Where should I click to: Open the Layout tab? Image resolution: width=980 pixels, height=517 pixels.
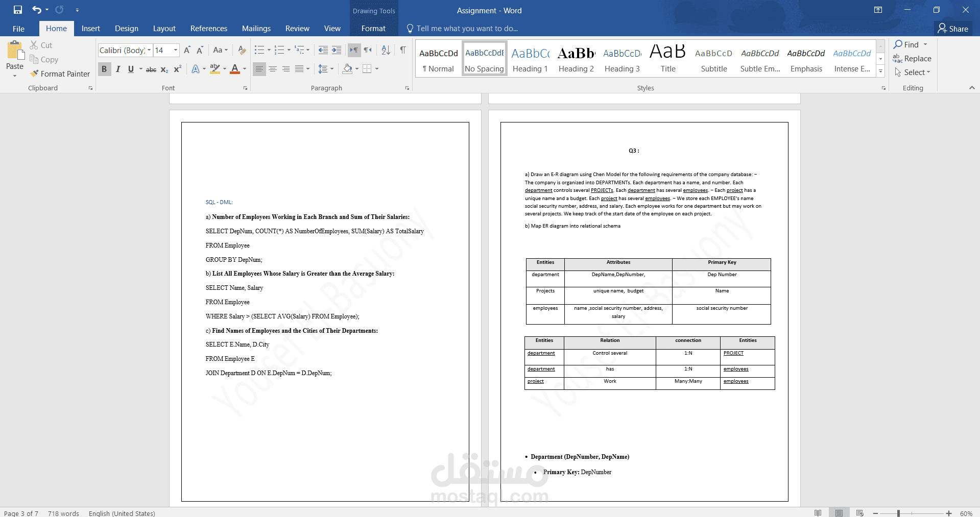(164, 29)
